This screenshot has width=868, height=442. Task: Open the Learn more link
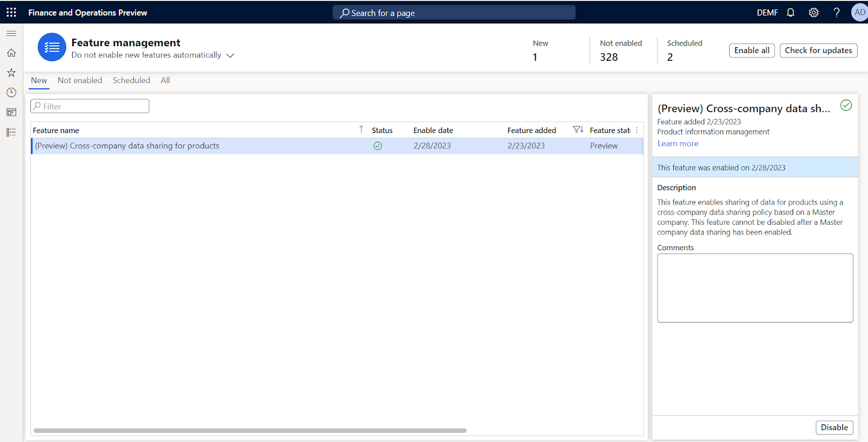point(678,144)
